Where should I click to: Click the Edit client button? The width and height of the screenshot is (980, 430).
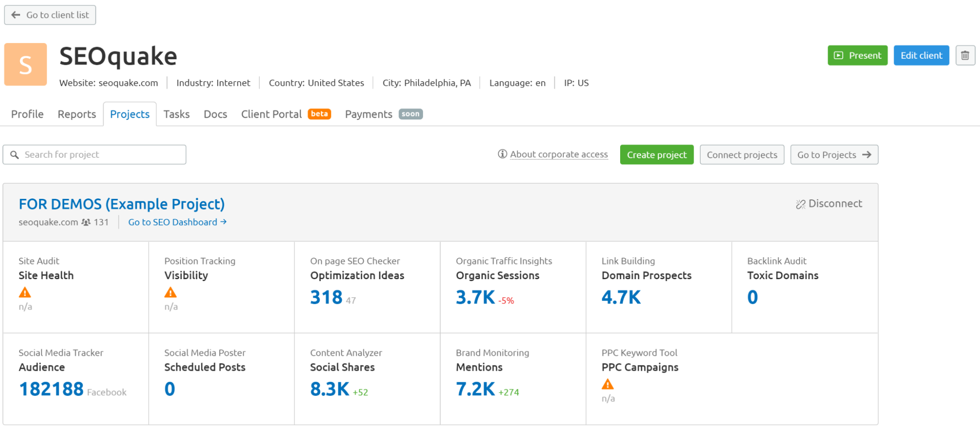tap(921, 55)
